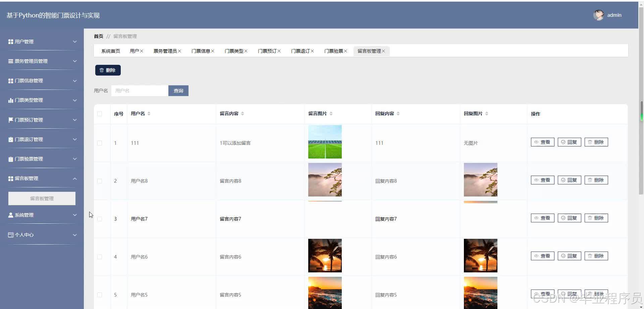Sort by 用户名 column arrows

(x=149, y=114)
